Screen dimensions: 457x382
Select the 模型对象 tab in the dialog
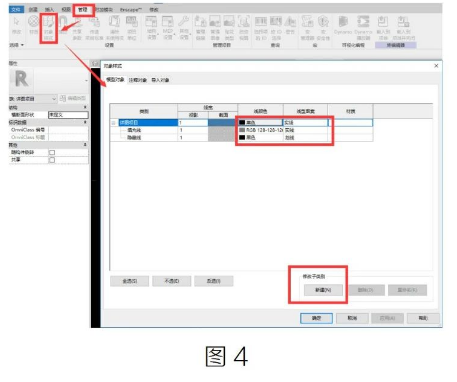[115, 80]
